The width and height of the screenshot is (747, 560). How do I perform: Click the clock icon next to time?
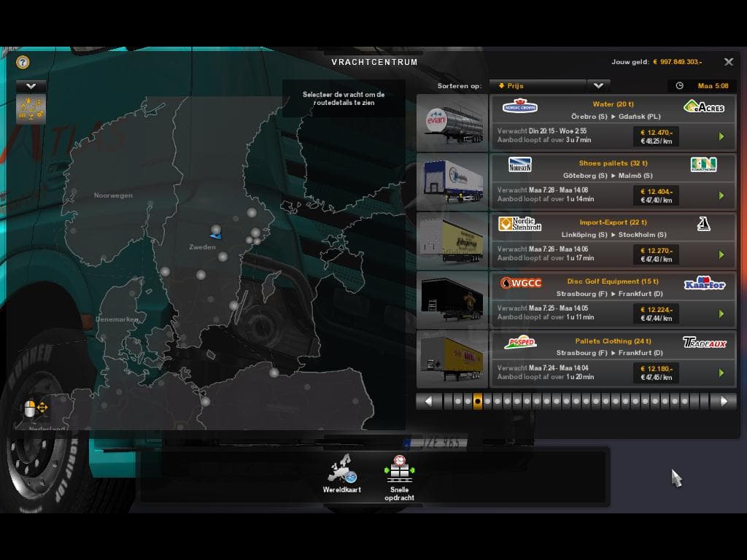679,86
